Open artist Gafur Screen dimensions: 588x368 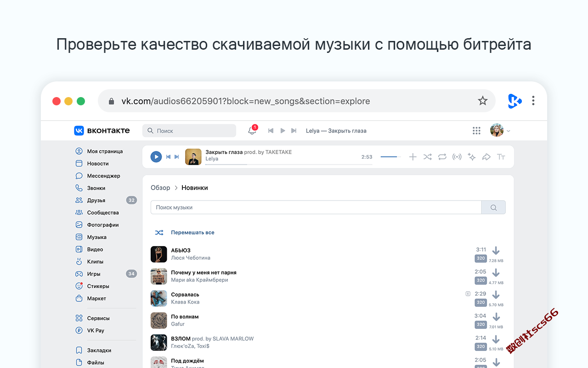pyautogui.click(x=178, y=324)
